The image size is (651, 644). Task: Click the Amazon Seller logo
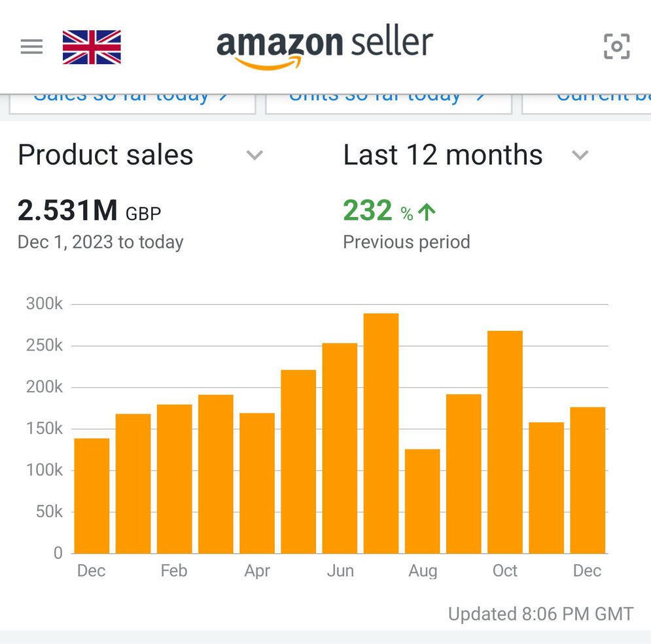coord(325,46)
